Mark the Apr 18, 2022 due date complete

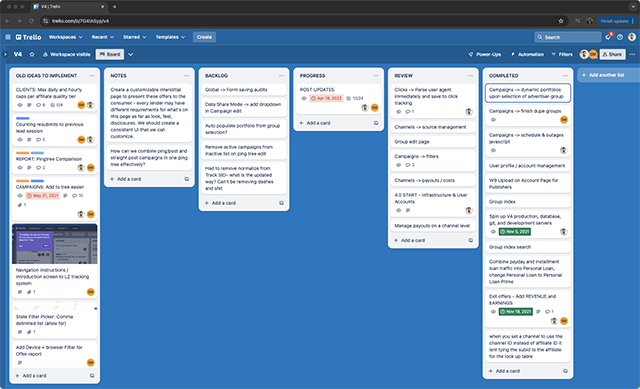(326, 98)
